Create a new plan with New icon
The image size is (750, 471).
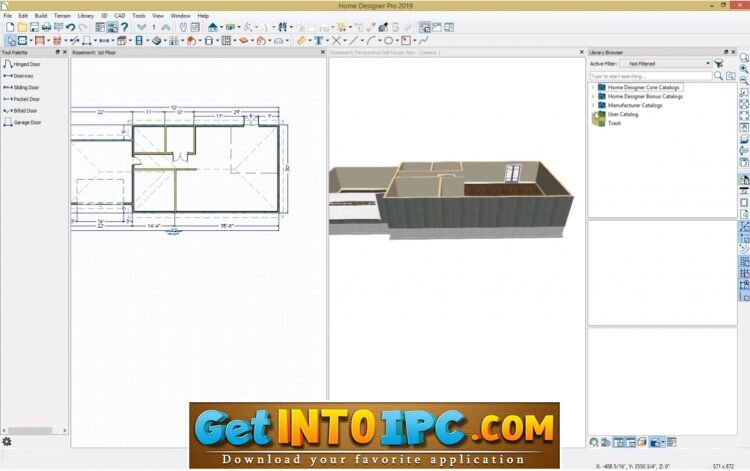click(10, 27)
